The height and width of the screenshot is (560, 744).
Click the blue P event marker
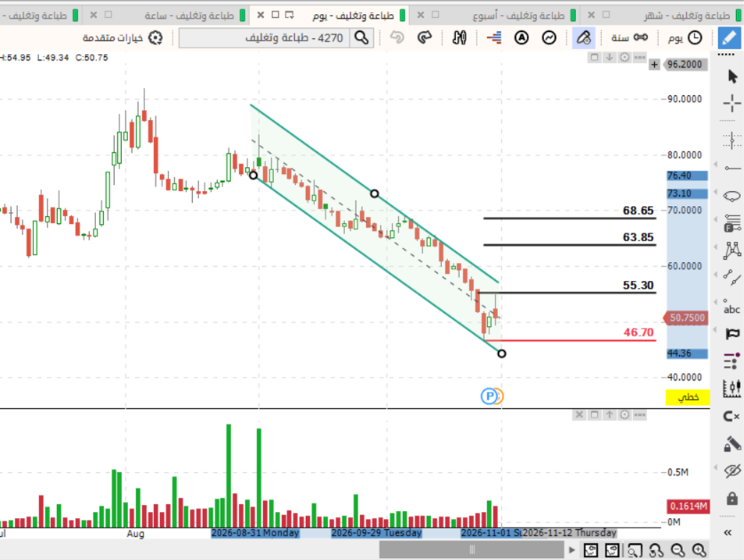[x=489, y=396]
